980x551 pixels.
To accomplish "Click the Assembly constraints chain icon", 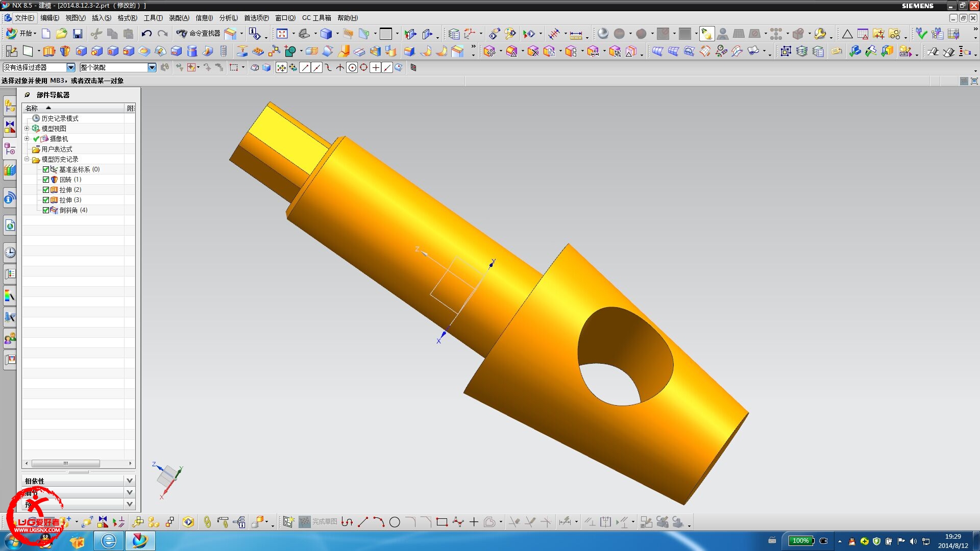I will (x=207, y=522).
